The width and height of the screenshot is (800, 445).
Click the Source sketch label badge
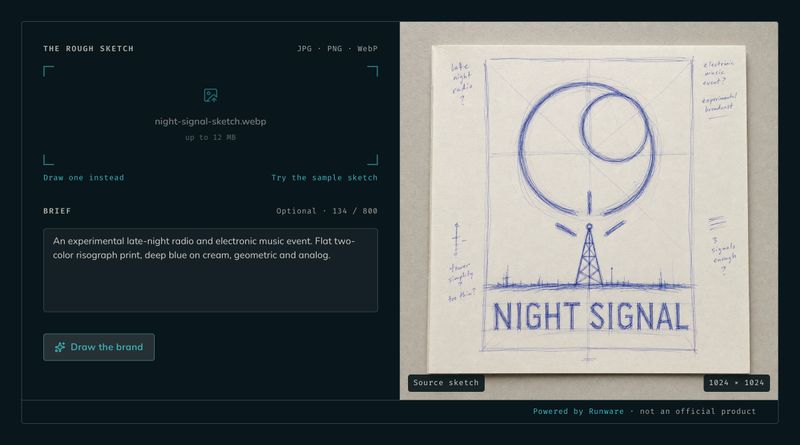[x=446, y=383]
